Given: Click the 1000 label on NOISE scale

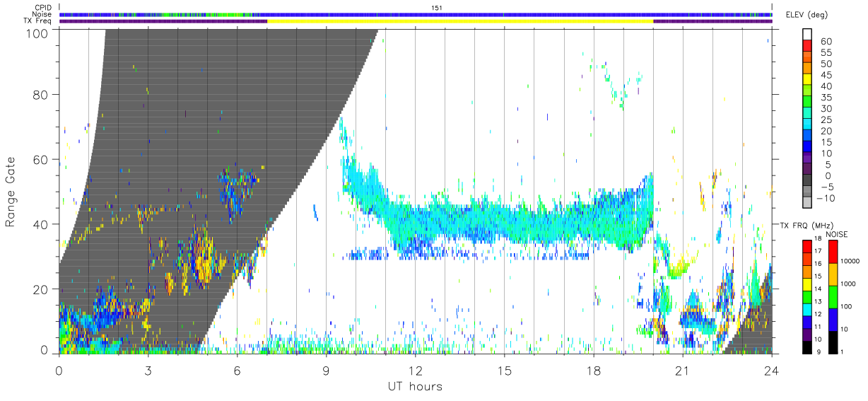Looking at the screenshot, I should click(x=849, y=284).
